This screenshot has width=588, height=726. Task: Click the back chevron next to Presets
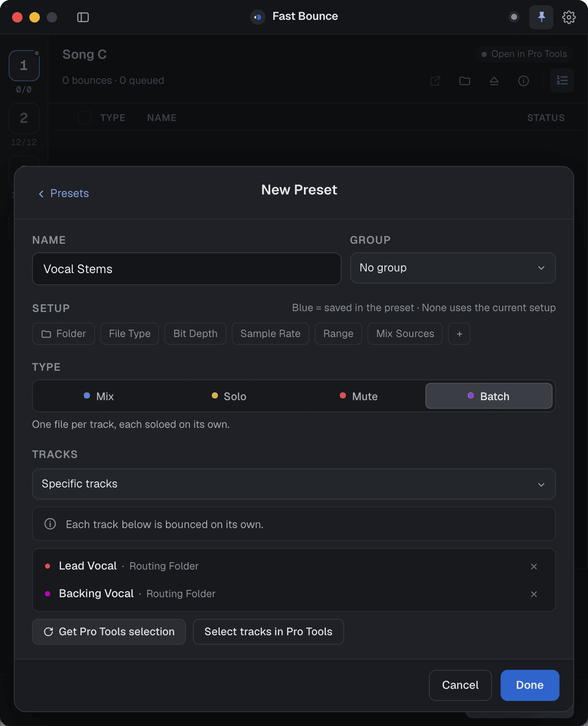point(41,194)
